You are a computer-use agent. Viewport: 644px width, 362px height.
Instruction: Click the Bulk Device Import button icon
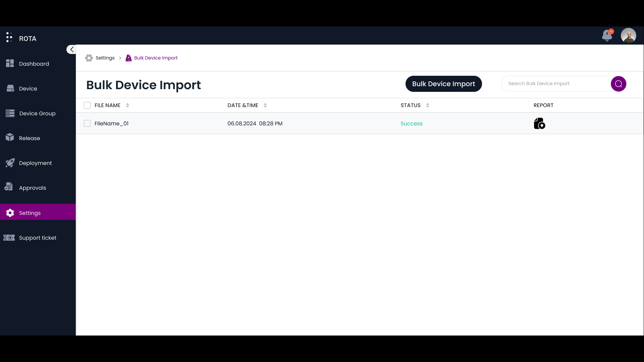pyautogui.click(x=444, y=83)
